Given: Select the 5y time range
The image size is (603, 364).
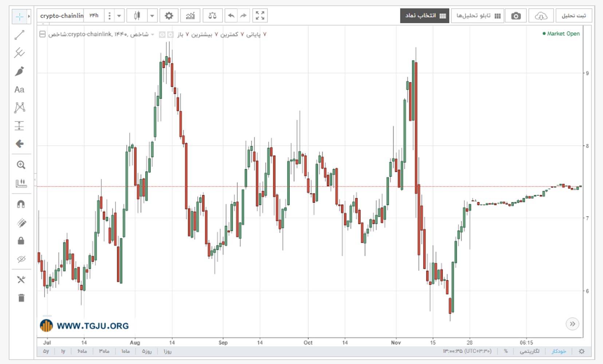Looking at the screenshot, I should tap(46, 351).
